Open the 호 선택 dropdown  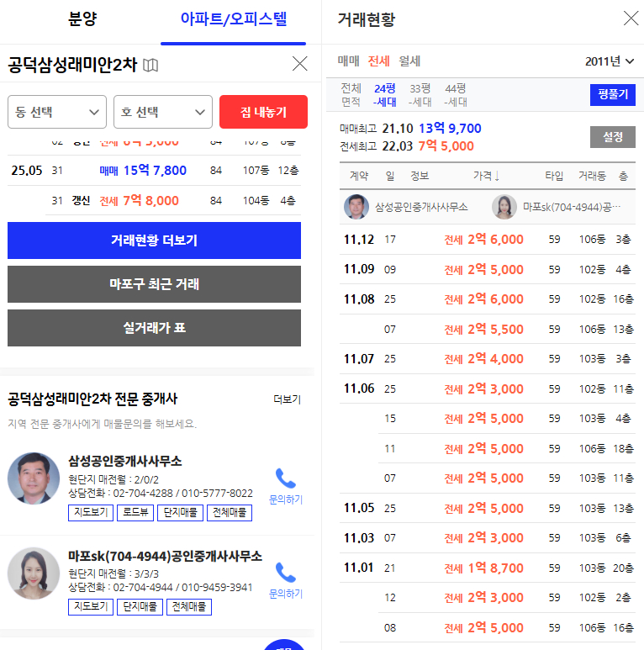pos(163,112)
